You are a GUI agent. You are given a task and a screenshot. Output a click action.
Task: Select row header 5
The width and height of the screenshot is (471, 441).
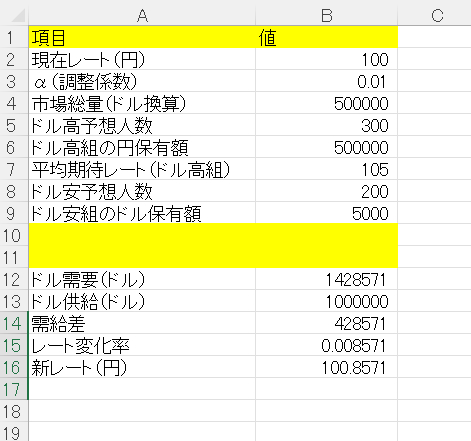click(x=14, y=125)
